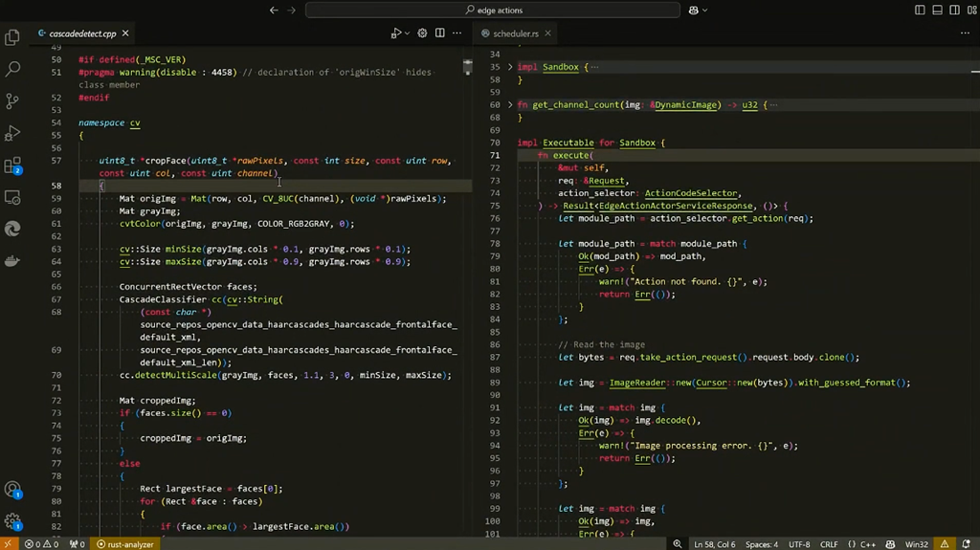Open the Copilot dropdown in title bar
The height and width of the screenshot is (550, 980).
[705, 11]
